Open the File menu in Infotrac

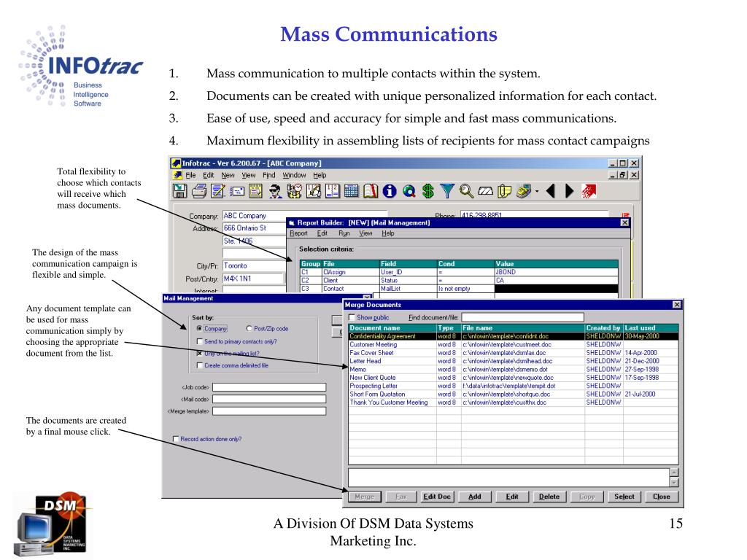point(190,175)
